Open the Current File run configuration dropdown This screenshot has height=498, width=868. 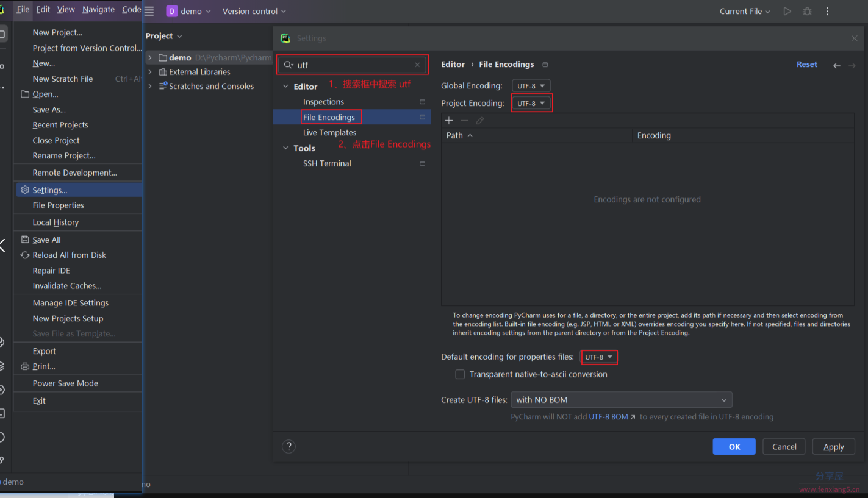(x=745, y=11)
